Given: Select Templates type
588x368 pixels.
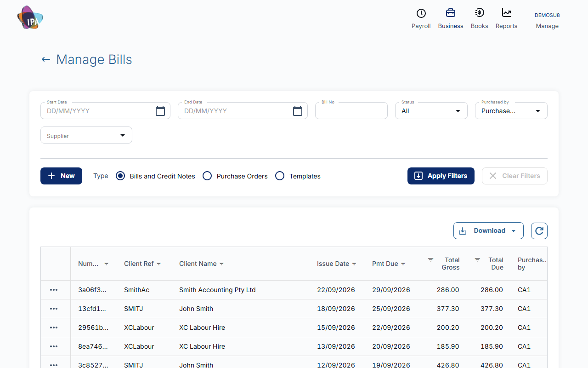Looking at the screenshot, I should [280, 176].
